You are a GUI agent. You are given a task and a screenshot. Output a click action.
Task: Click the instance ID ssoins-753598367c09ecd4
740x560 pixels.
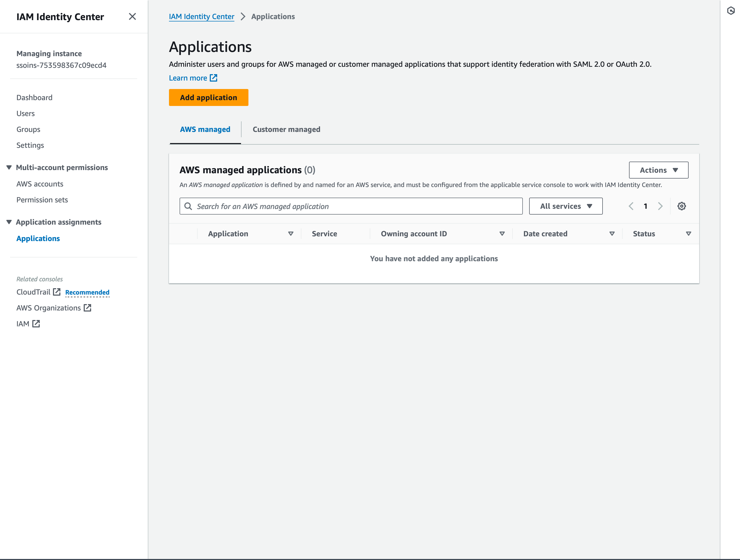pyautogui.click(x=61, y=65)
